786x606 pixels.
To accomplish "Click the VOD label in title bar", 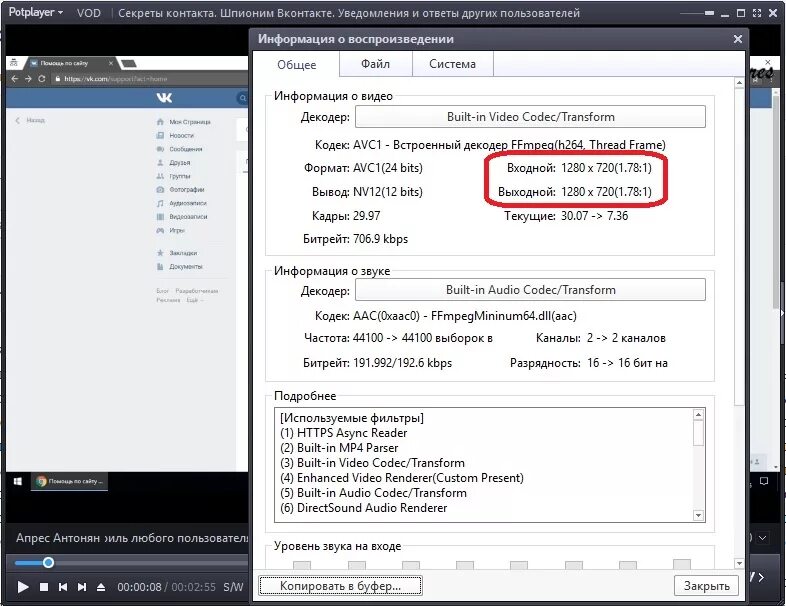I will pyautogui.click(x=89, y=13).
